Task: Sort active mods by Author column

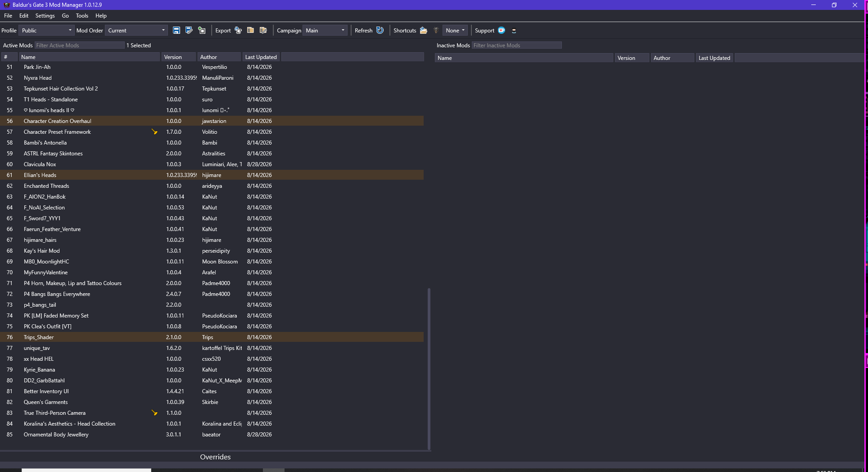Action: (220, 57)
